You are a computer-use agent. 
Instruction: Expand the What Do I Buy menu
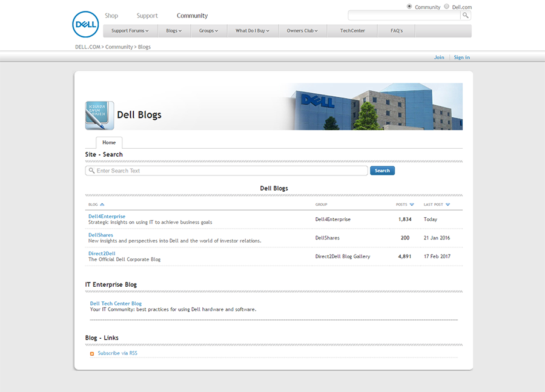(x=252, y=31)
